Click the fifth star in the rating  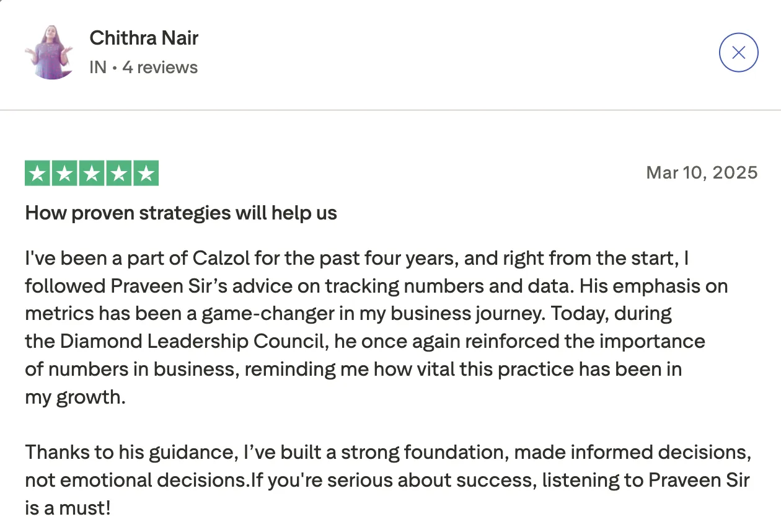point(146,174)
